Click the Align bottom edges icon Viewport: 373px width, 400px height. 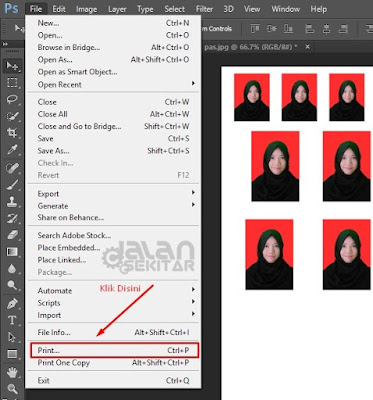click(x=288, y=29)
